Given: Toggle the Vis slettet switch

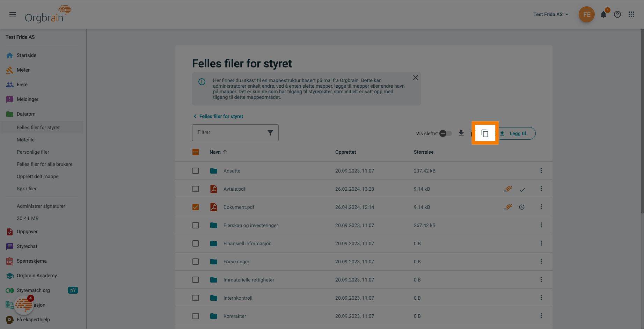Looking at the screenshot, I should (x=445, y=133).
